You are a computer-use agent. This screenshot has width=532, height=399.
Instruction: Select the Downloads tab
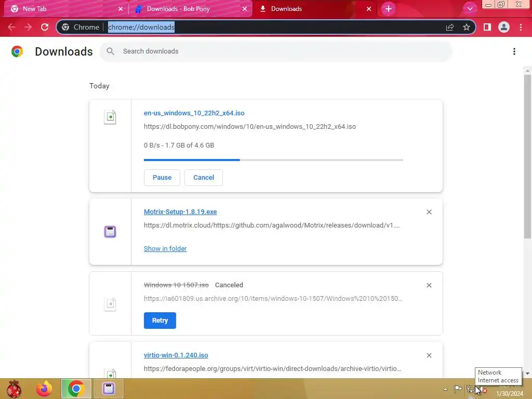click(x=315, y=9)
